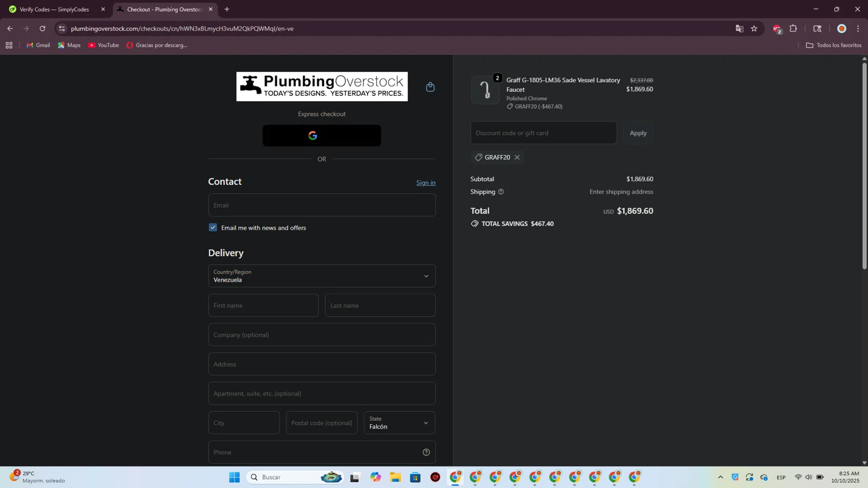This screenshot has width=868, height=488.
Task: Switch to Verify Codes SimplyCodes tab
Action: pos(54,9)
